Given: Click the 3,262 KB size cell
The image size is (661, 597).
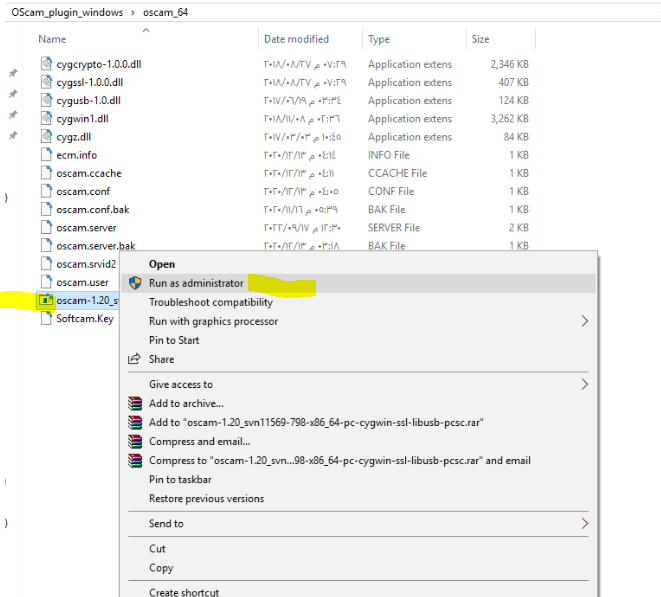Looking at the screenshot, I should (x=509, y=118).
